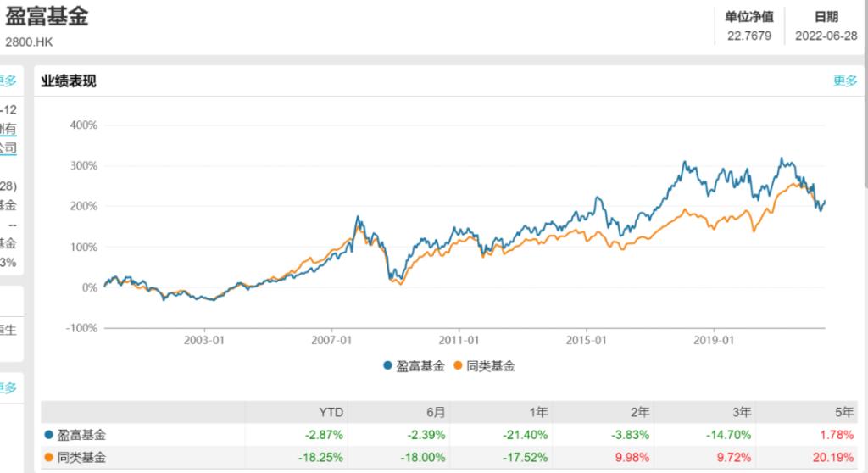
Task: Select the 3年 column header
Action: coord(742,412)
